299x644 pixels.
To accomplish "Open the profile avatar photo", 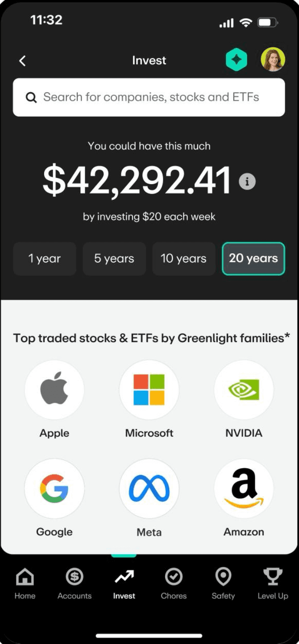I will 273,60.
